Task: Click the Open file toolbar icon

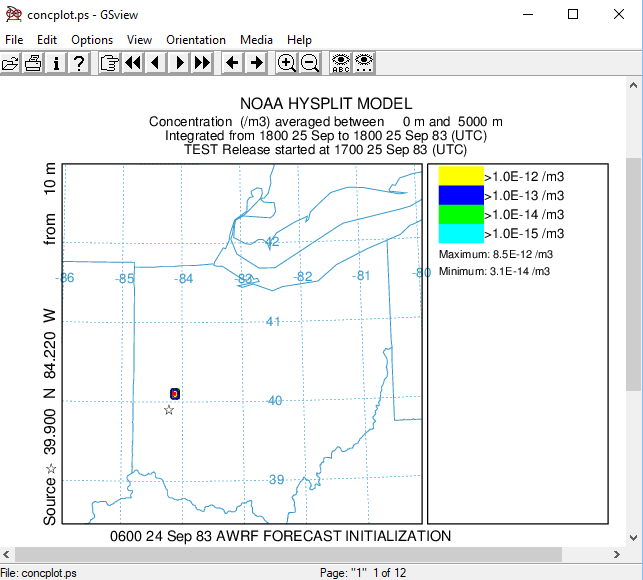Action: (11, 63)
